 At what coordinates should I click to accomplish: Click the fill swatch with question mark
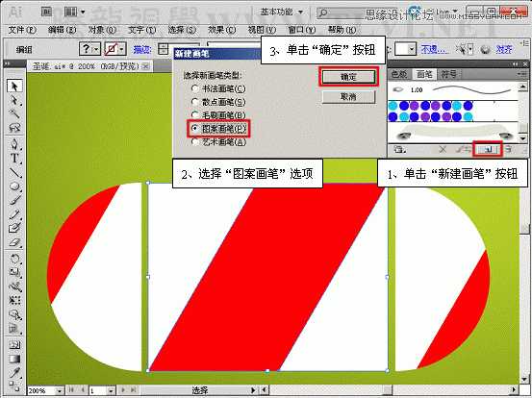87,49
